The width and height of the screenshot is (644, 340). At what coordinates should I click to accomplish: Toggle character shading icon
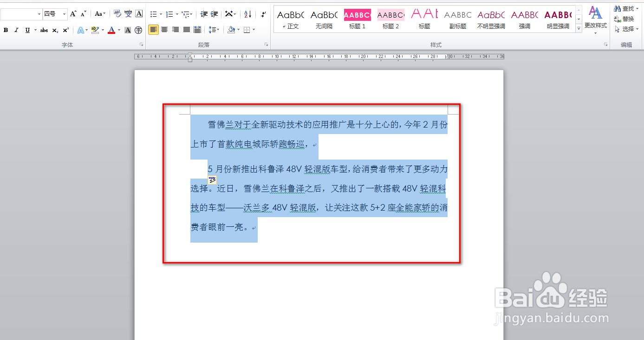(128, 30)
